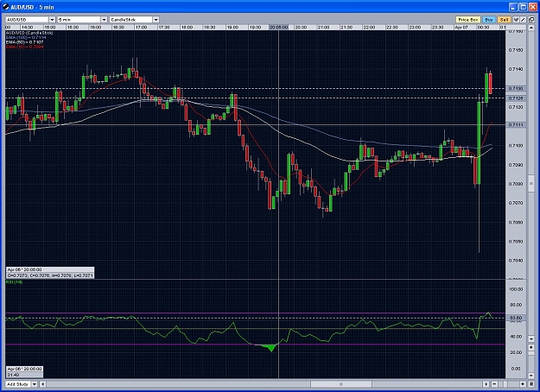Open the AUD/USD symbol dropdown arrow

(53, 20)
